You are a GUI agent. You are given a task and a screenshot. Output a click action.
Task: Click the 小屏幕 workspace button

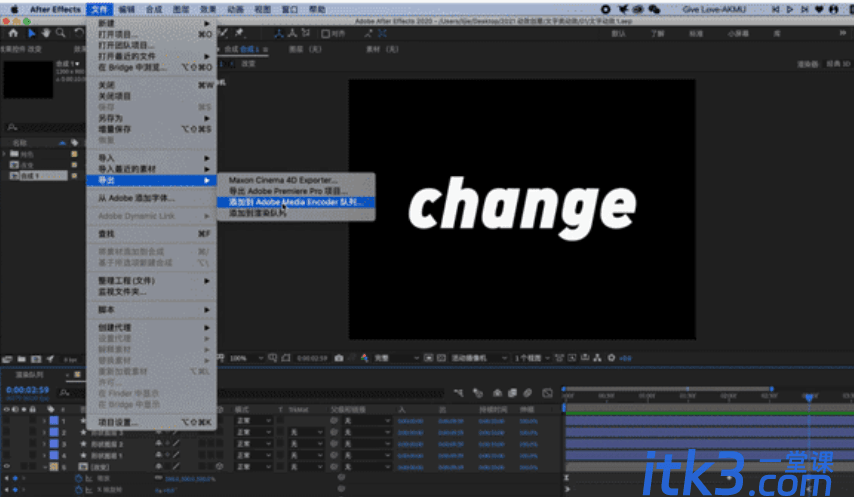tap(738, 34)
